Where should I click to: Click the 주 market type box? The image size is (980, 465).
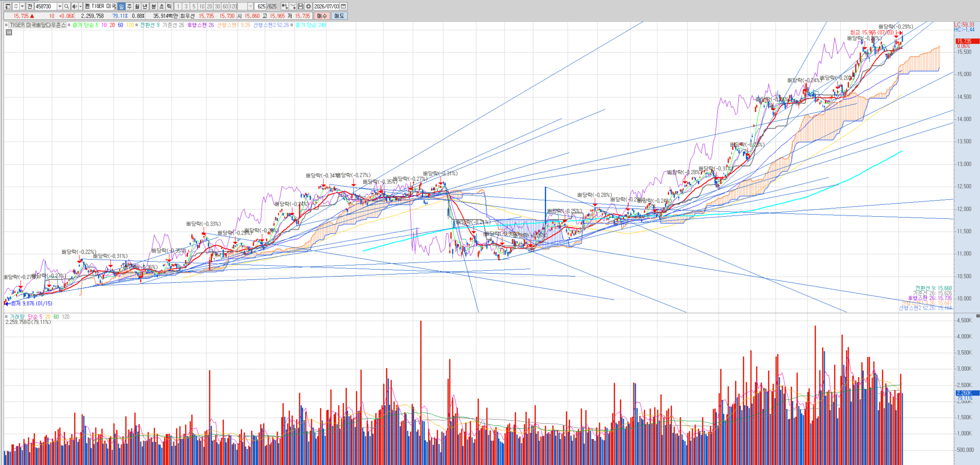(x=16, y=7)
